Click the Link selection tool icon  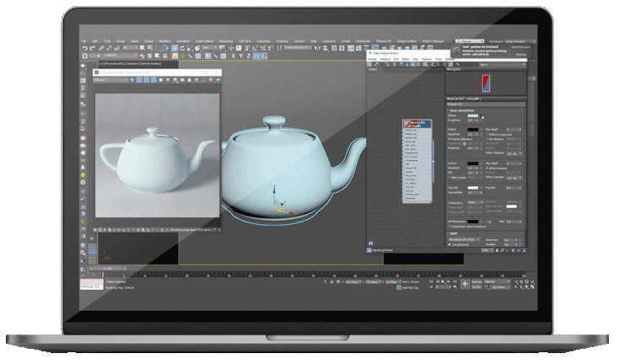click(x=103, y=49)
